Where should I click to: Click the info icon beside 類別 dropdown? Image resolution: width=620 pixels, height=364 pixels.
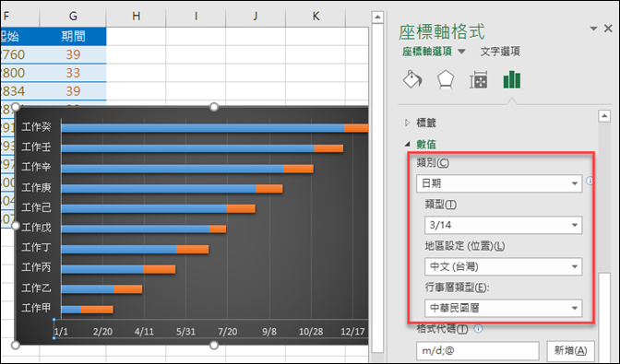click(590, 181)
